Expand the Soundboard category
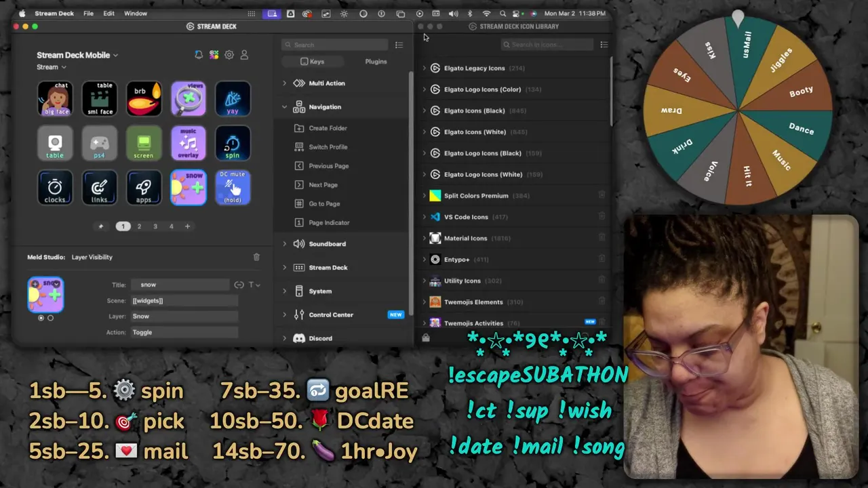The image size is (868, 488). (x=284, y=244)
